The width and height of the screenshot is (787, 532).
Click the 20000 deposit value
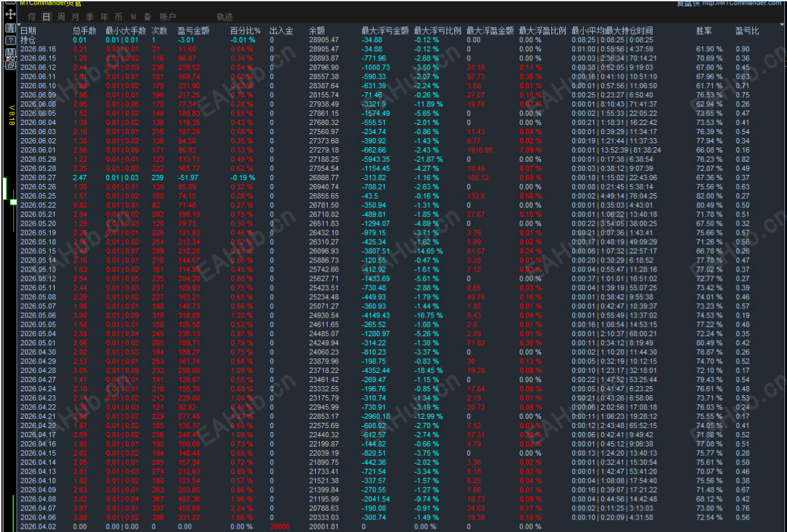tap(280, 527)
